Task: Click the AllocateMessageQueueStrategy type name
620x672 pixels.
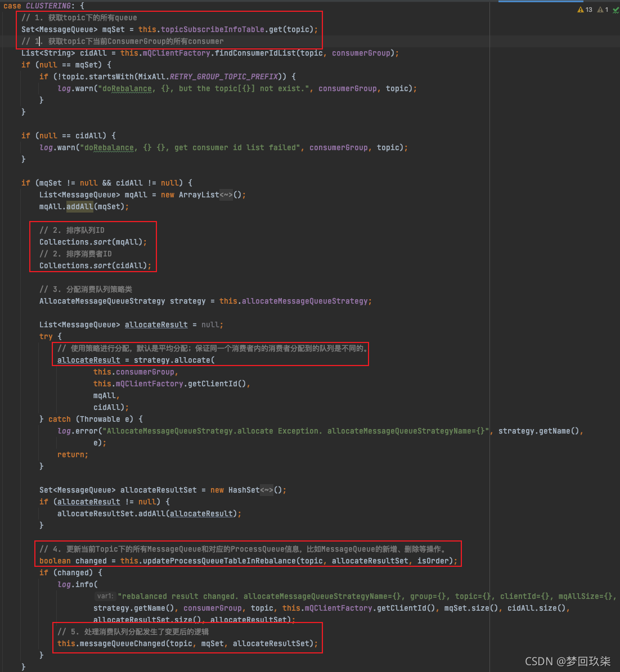Action: (x=102, y=301)
